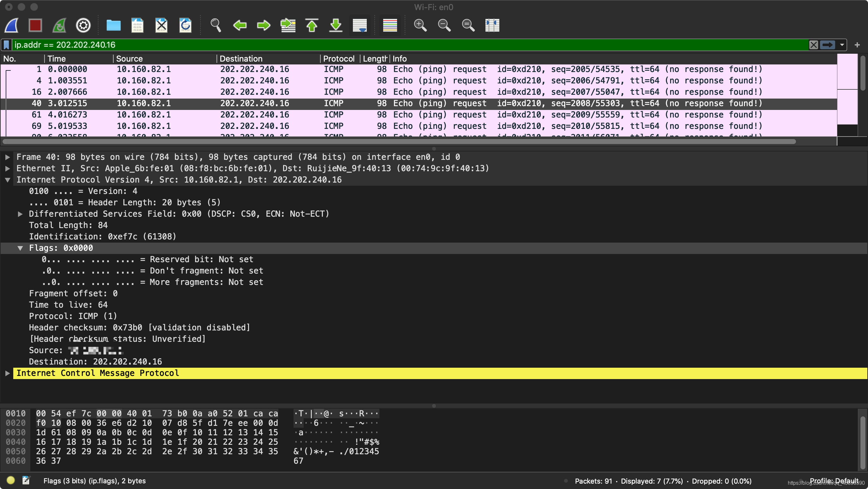Open filter bookmarks menu
The width and height of the screenshot is (868, 489).
click(x=6, y=45)
